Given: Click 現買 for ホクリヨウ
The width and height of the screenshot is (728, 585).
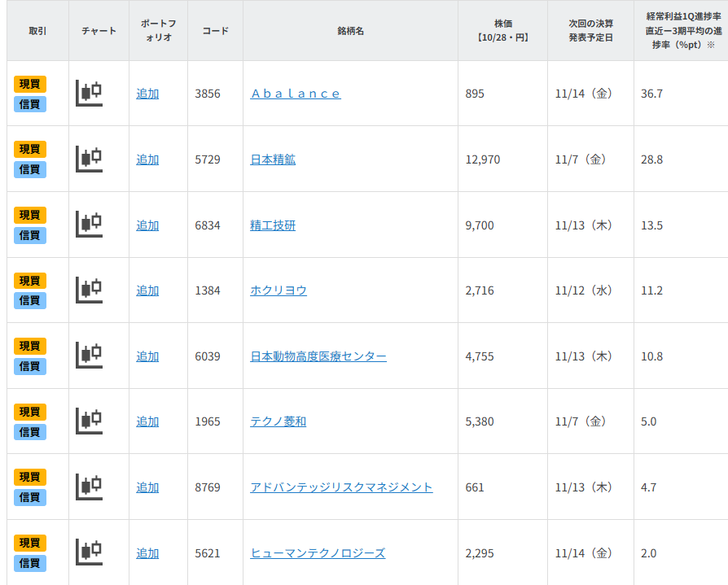Looking at the screenshot, I should tap(29, 280).
